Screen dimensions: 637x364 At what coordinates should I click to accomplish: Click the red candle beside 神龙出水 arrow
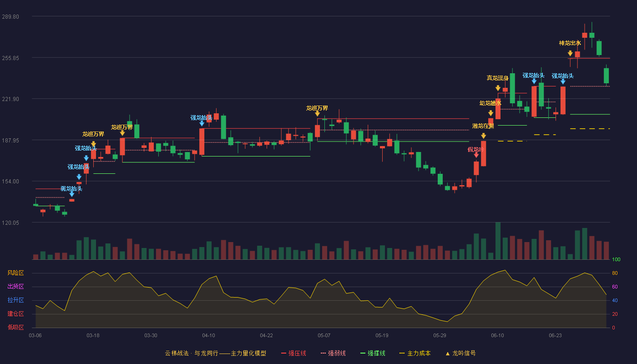577,54
